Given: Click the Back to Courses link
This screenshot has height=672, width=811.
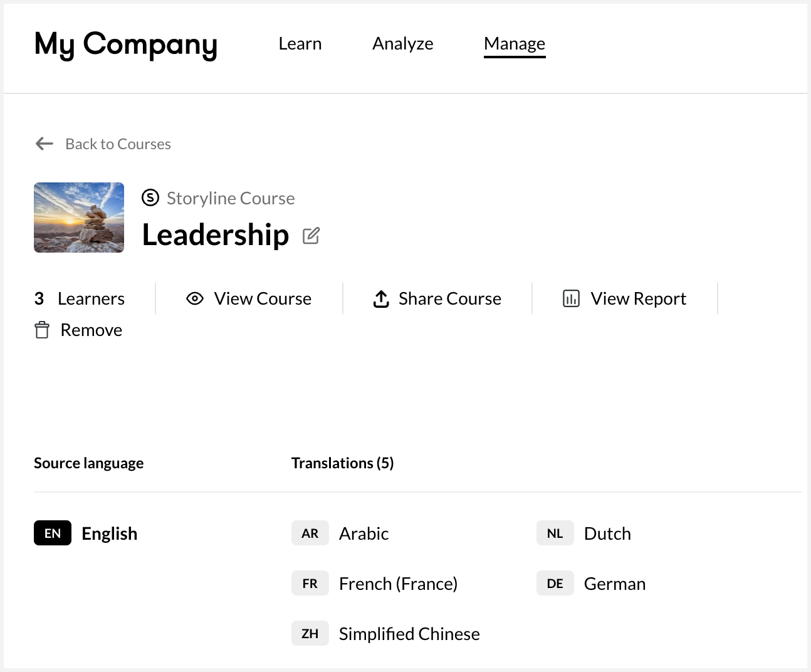Looking at the screenshot, I should [117, 144].
